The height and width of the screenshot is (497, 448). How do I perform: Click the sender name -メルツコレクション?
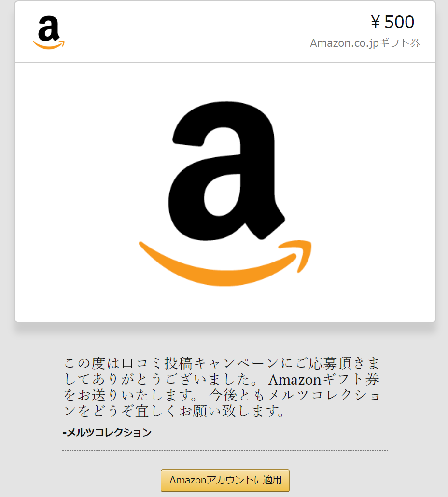(x=107, y=432)
